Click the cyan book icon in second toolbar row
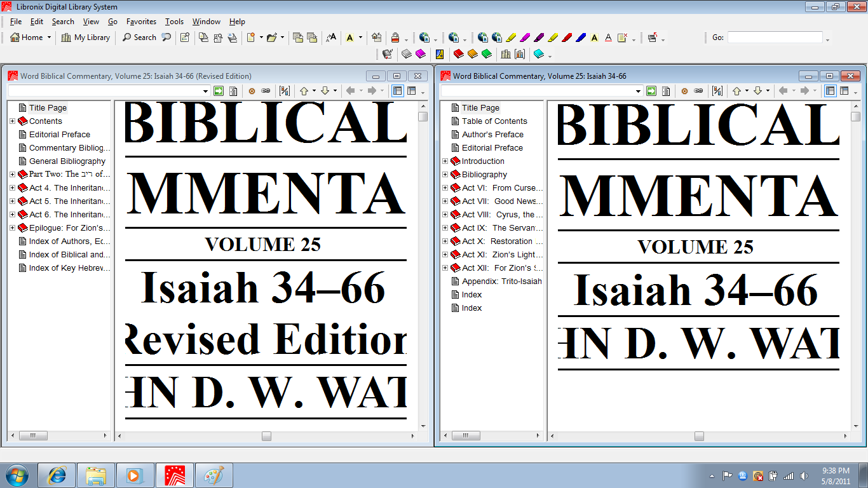Viewport: 868px width, 488px height. (x=539, y=54)
